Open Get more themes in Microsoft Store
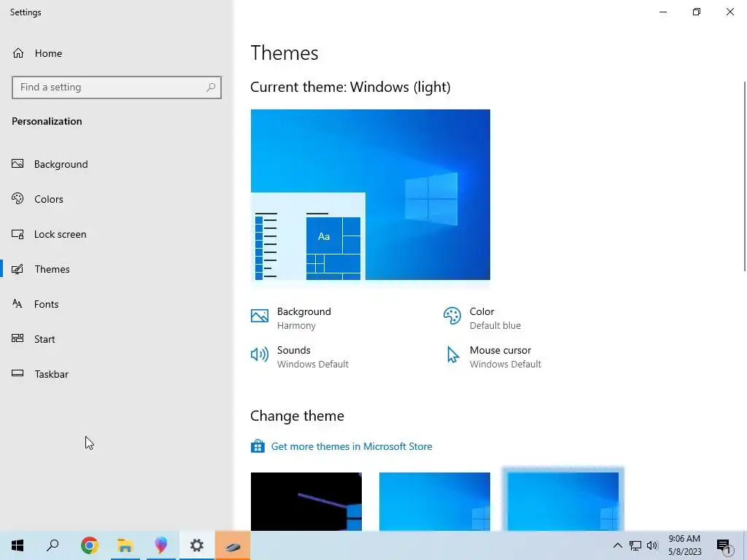The image size is (747, 560). point(352,447)
